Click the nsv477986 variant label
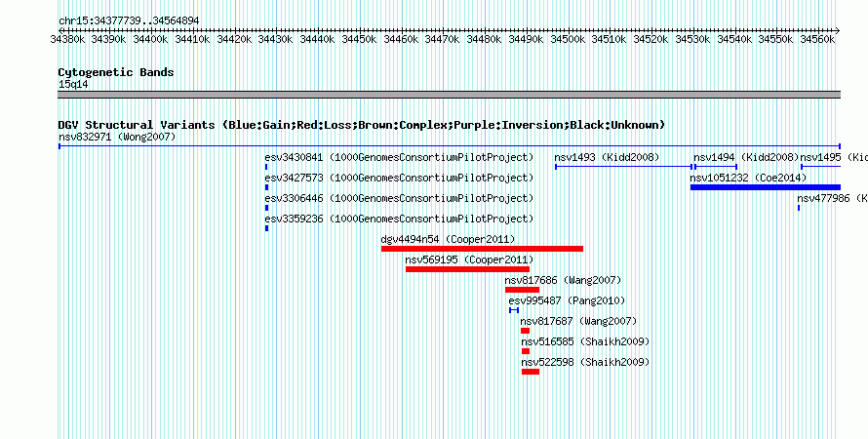Image resolution: width=868 pixels, height=439 pixels. (832, 198)
